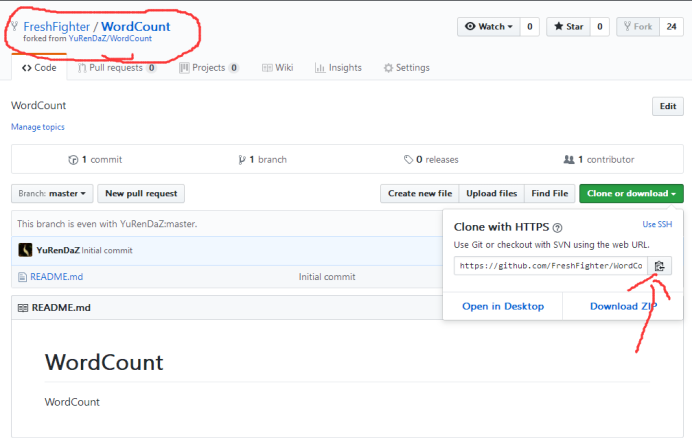
Task: Click 'This branch is even with YuRenDaZ:master.' text
Action: 107,224
